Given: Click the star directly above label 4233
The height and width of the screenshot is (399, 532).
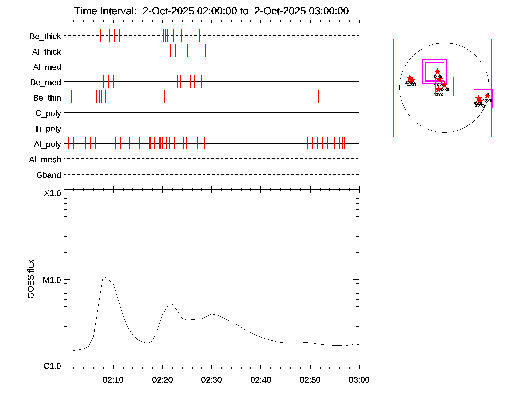Looking at the screenshot, I should click(439, 79).
